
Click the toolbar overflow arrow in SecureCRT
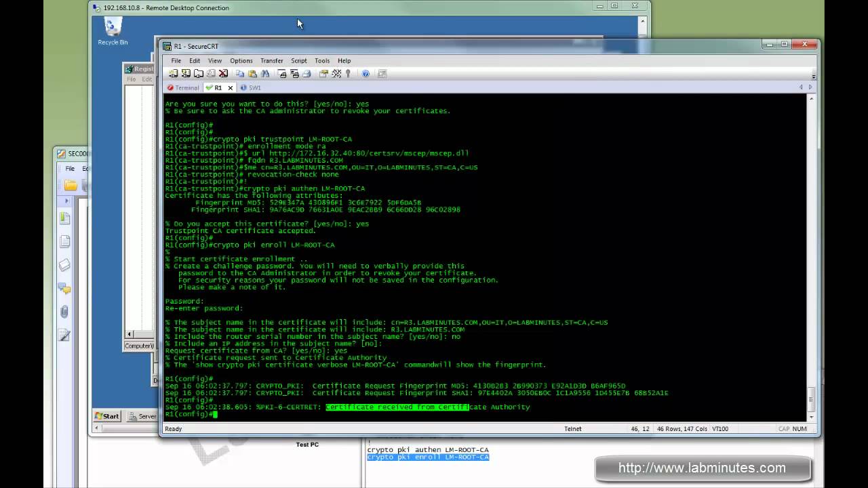[x=814, y=76]
